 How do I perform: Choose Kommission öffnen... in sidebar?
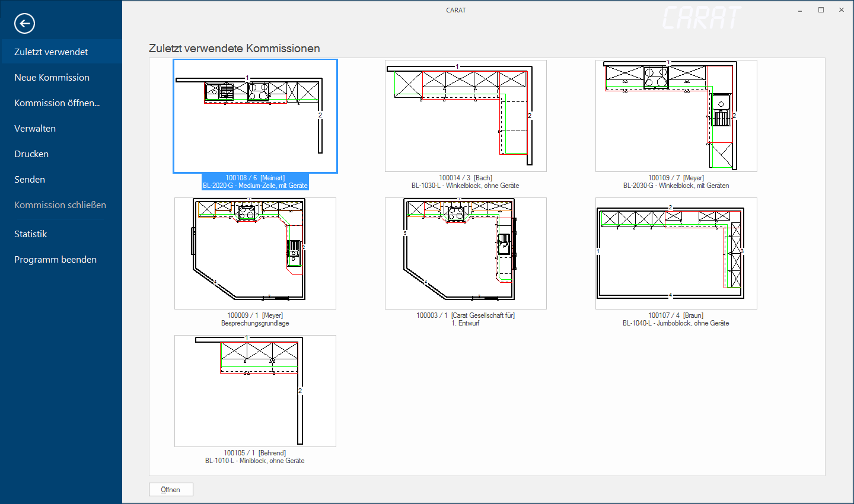[57, 103]
